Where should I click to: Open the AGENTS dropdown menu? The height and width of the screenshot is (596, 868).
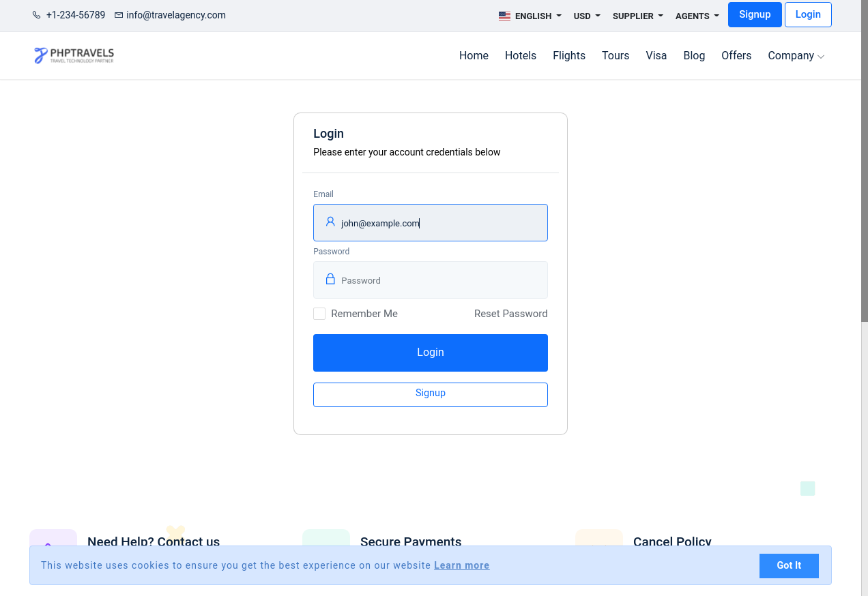click(x=697, y=16)
